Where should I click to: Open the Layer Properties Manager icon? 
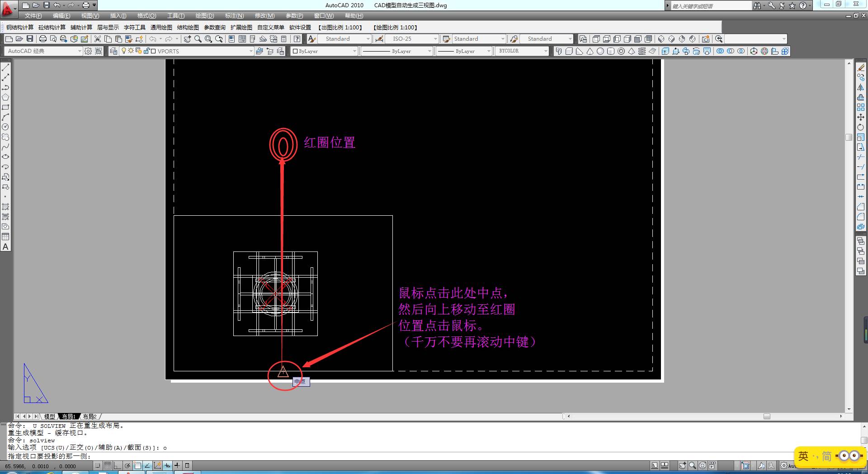tap(113, 51)
